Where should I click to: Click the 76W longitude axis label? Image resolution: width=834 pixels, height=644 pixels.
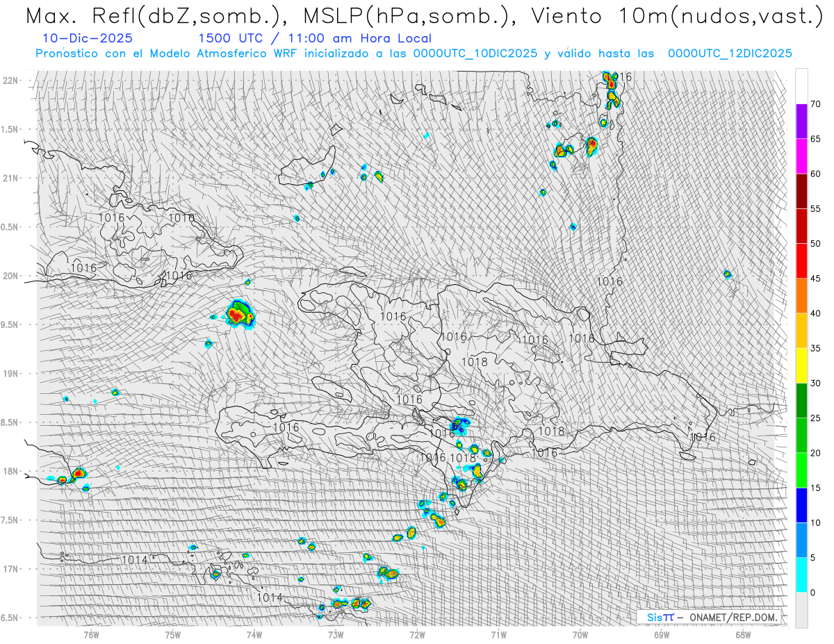click(91, 634)
